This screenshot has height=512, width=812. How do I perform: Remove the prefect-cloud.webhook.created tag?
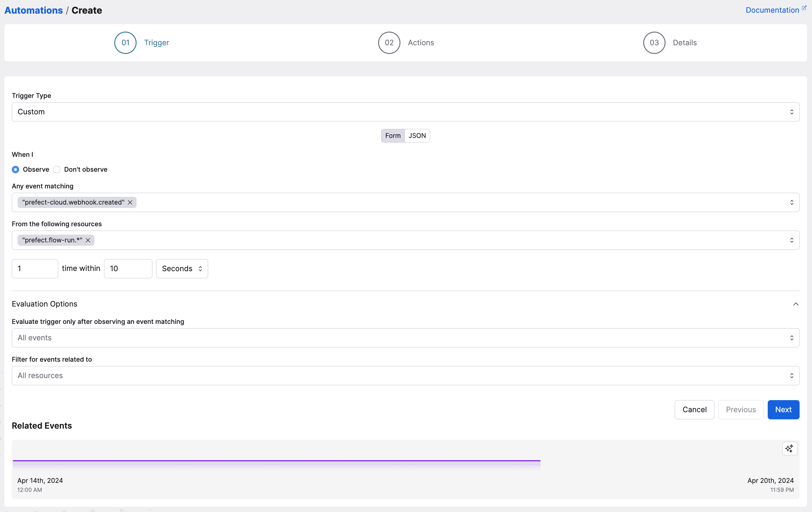pos(130,202)
